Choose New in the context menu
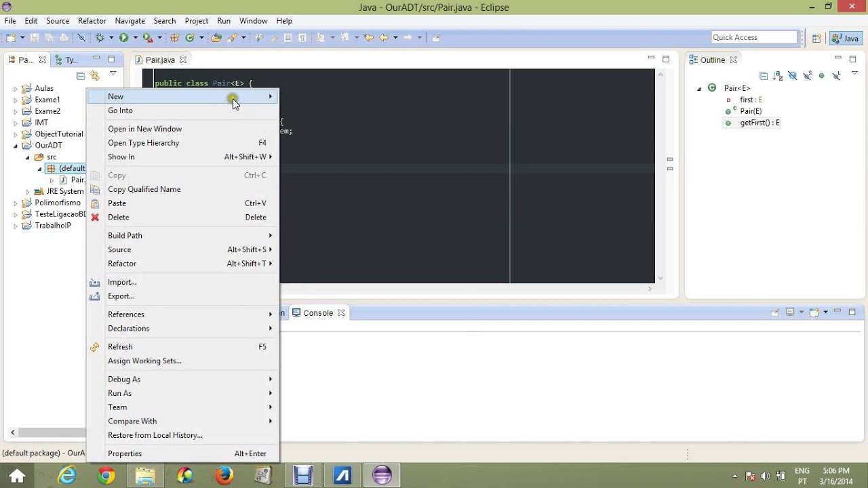868x488 pixels. 183,96
